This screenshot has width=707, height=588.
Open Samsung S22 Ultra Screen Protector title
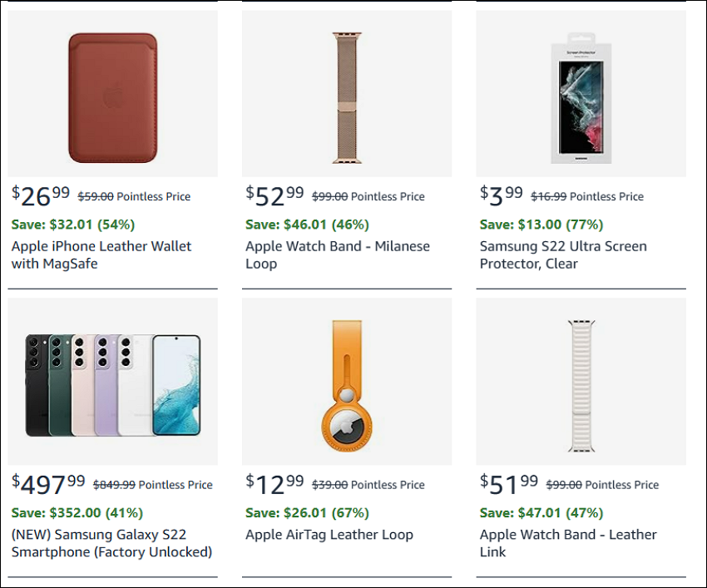click(563, 254)
